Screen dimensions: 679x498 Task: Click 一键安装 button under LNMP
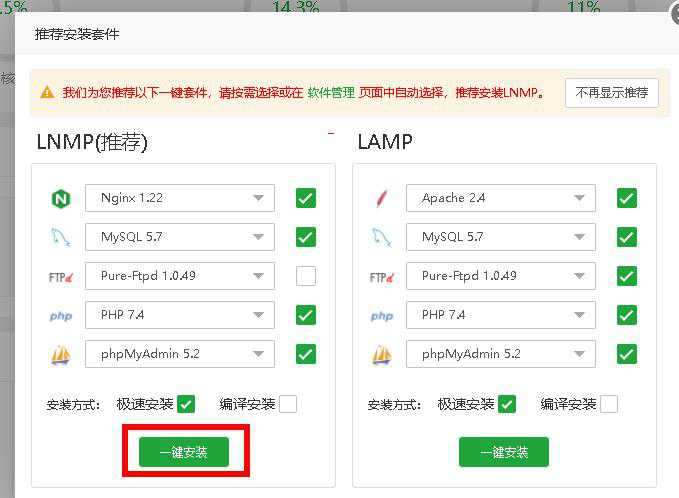coord(184,452)
